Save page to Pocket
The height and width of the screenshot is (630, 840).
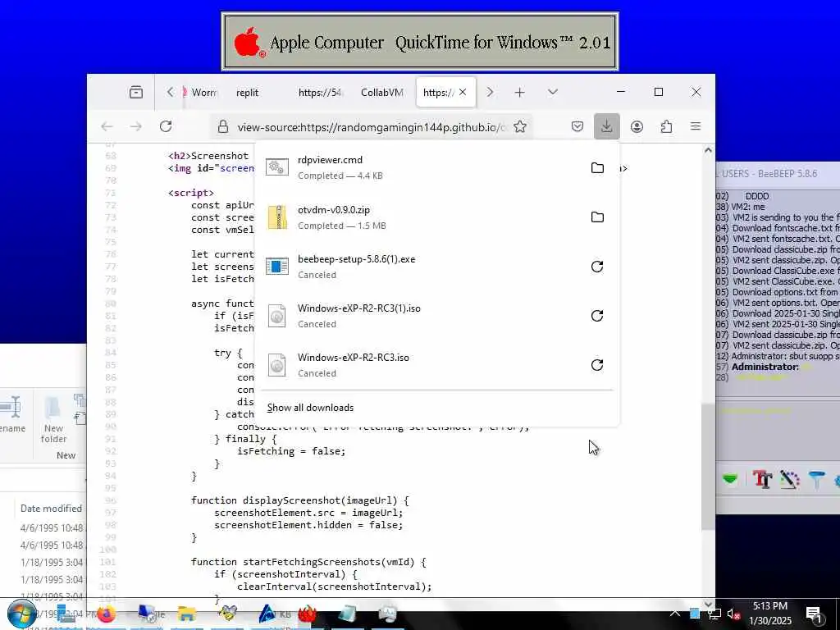pos(577,126)
